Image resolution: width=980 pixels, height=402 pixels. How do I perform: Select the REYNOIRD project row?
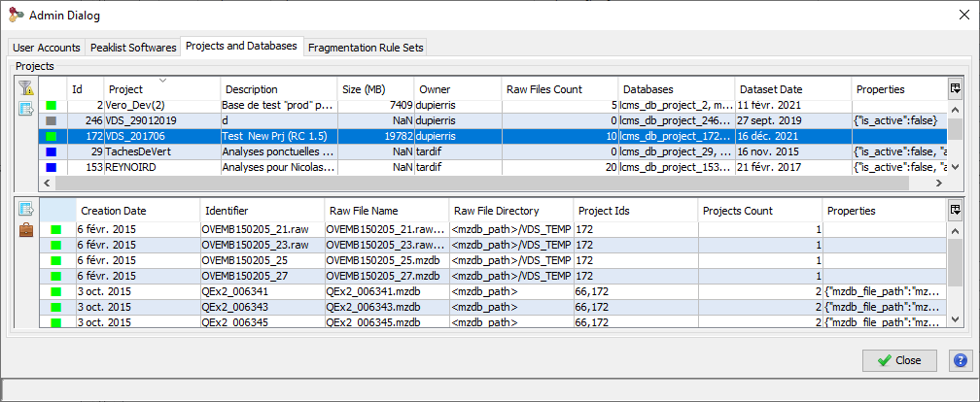point(493,167)
